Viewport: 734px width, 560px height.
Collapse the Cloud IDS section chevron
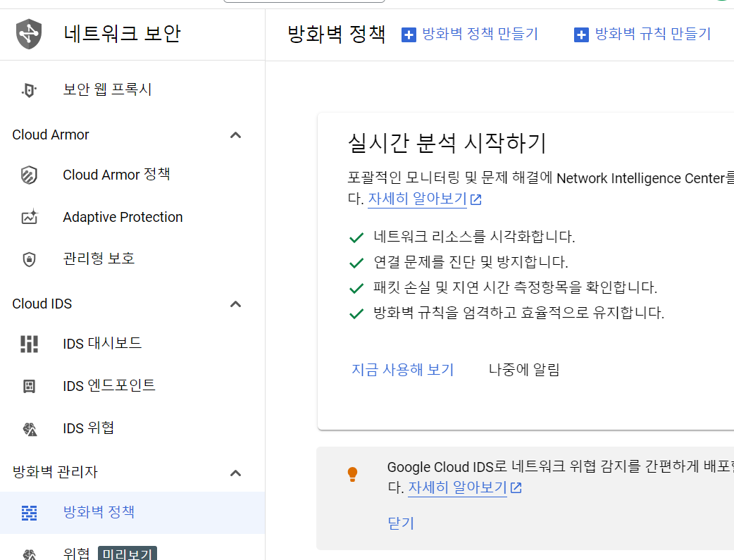236,304
